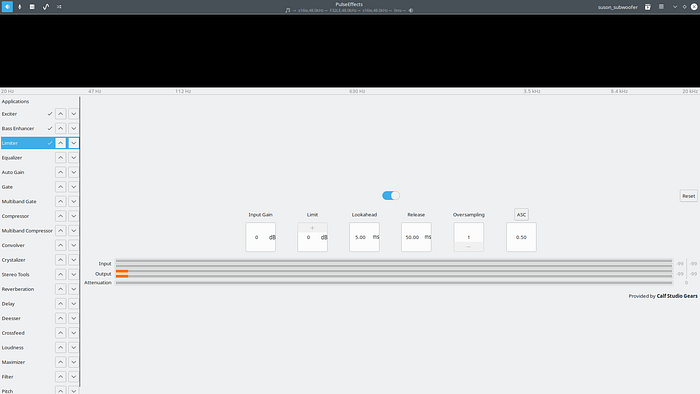The width and height of the screenshot is (700, 394).
Task: Move Gate down in the list
Action: (73, 187)
